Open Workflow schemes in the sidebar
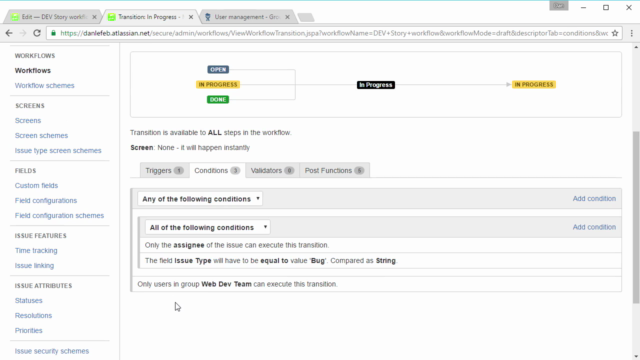The width and height of the screenshot is (640, 360). [x=44, y=86]
